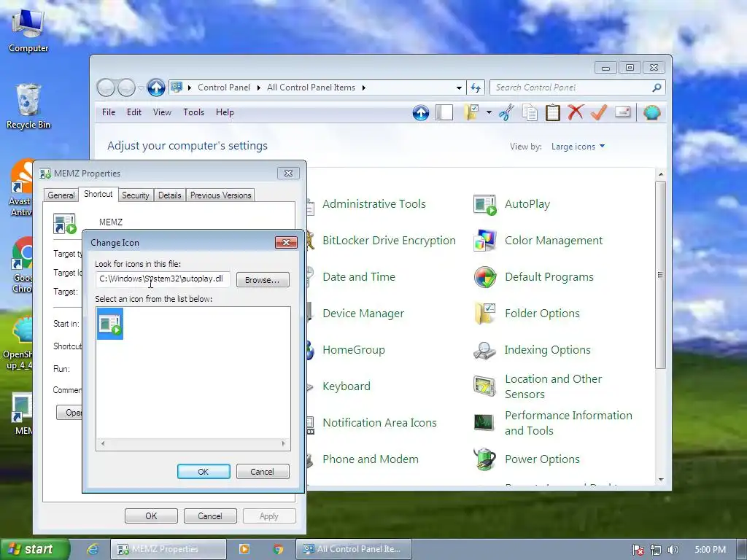Screen dimensions: 747x560
Task: Open the Performance Information and Tools icon
Action: tap(485, 422)
